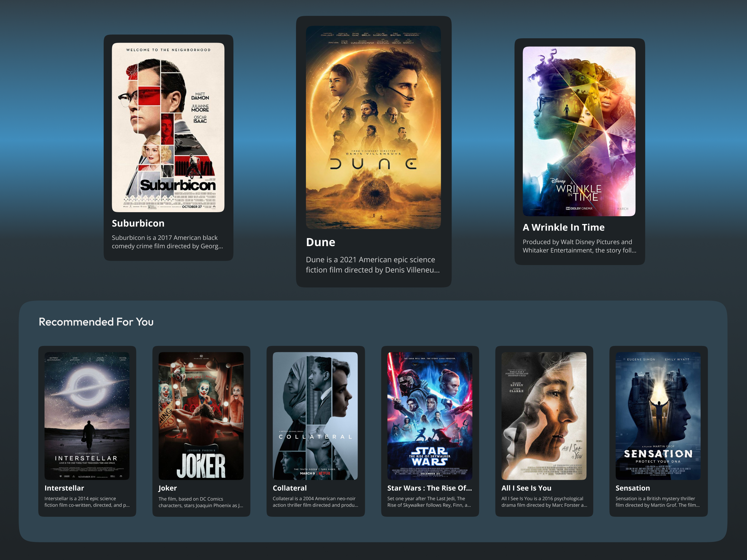Click description "Dune is a 2021 American epic science"
The height and width of the screenshot is (560, 747).
click(370, 259)
